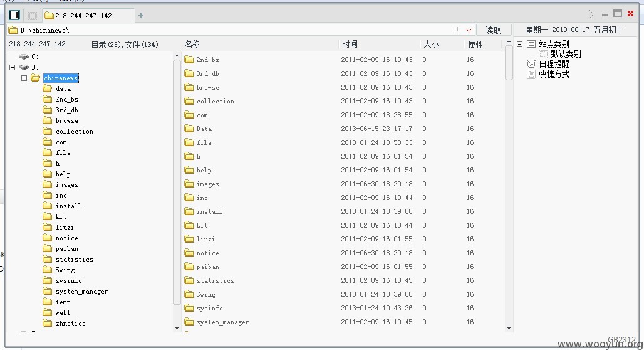The width and height of the screenshot is (644, 350).
Task: Open a new tab with the plus icon
Action: pyautogui.click(x=141, y=16)
